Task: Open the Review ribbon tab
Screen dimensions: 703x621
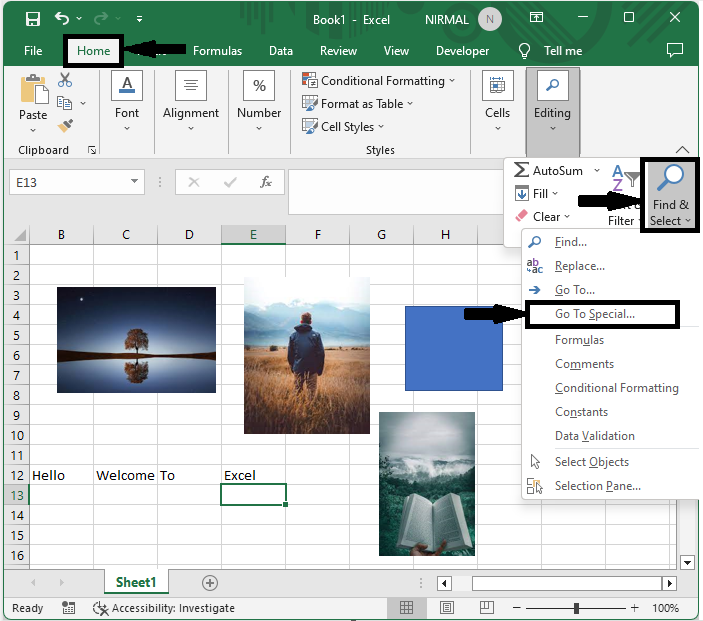Action: (338, 51)
